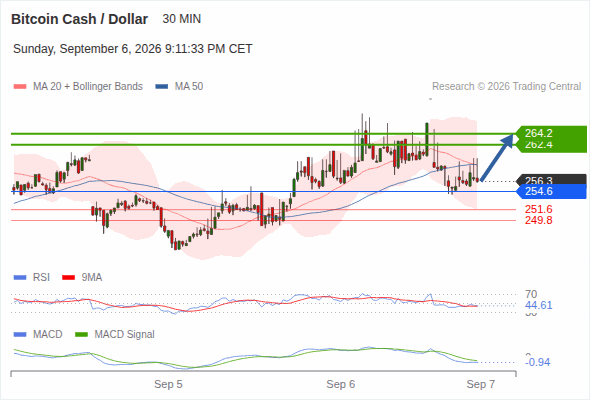Screen dimensions: 590x400
Task: Click the RSI value 44.61
Action: pos(539,305)
